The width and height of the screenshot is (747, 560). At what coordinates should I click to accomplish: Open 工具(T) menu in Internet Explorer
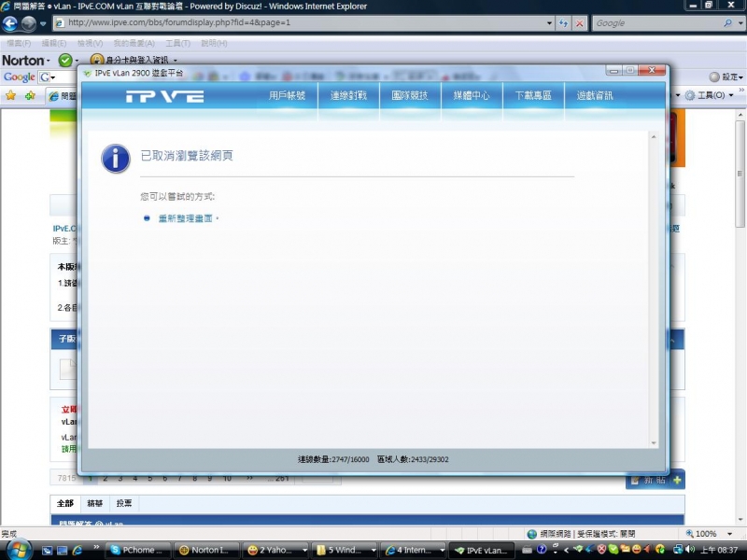177,43
